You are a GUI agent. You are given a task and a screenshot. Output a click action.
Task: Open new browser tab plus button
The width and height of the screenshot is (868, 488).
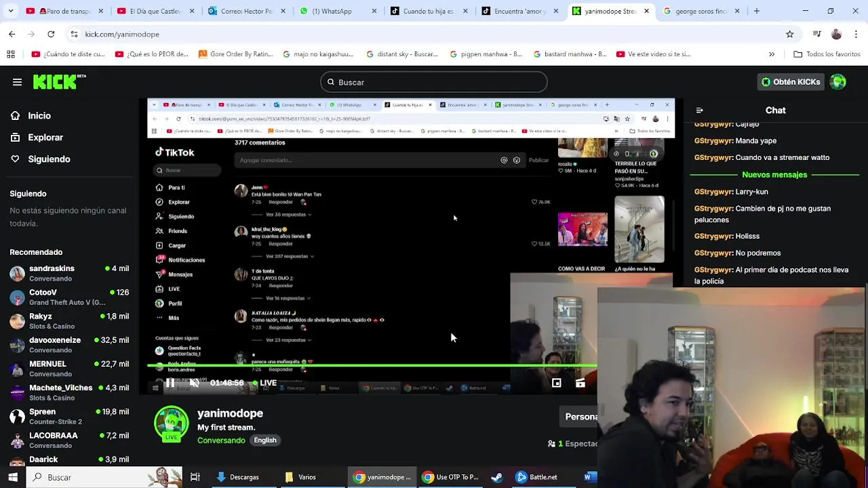[757, 11]
